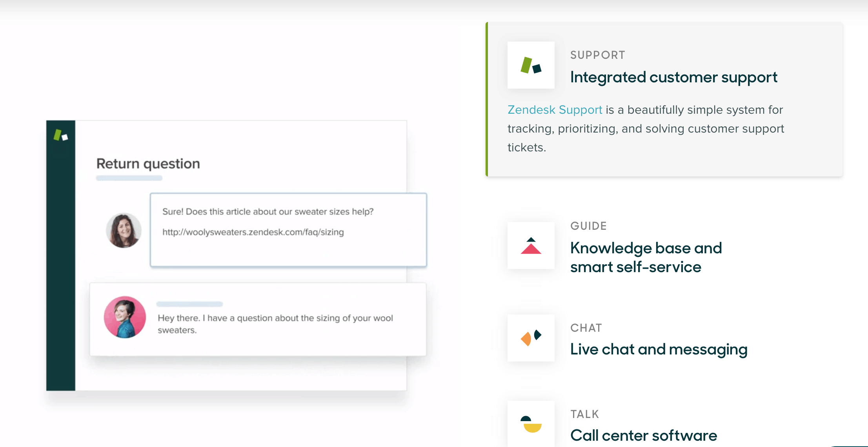Select the Chat product icon
The width and height of the screenshot is (868, 447).
[531, 338]
